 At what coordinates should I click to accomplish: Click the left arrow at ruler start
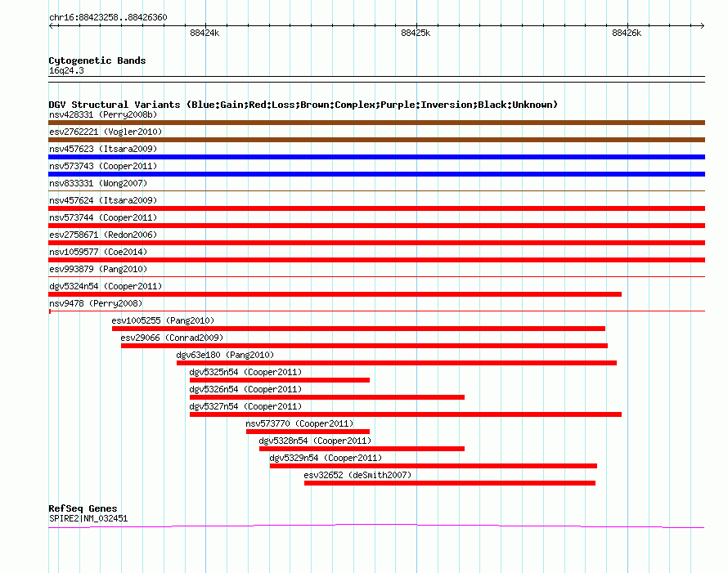51,25
